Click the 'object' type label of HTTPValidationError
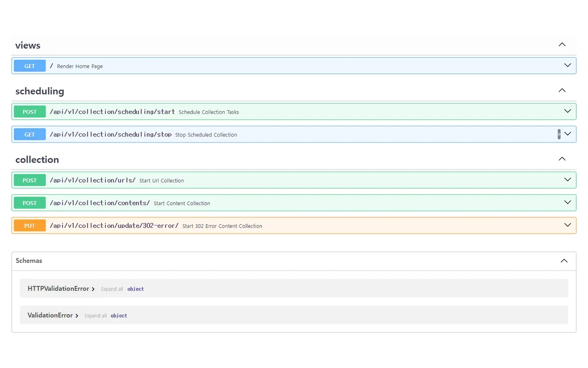588x368 pixels. click(x=136, y=289)
